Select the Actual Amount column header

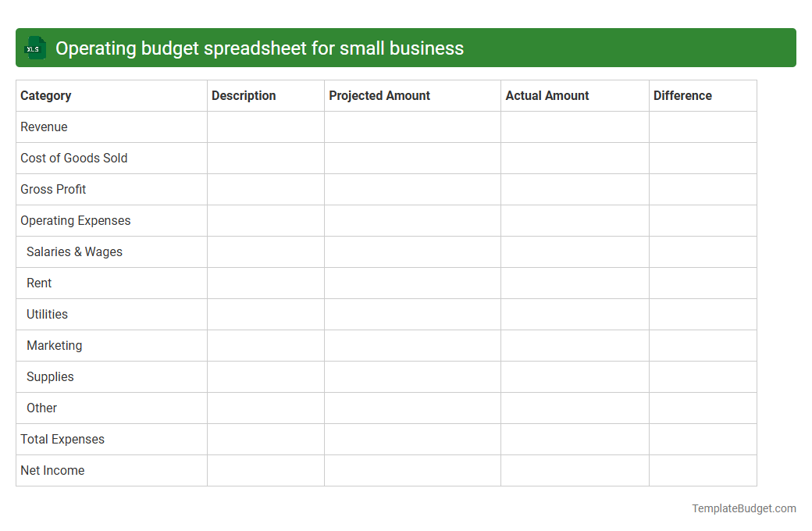point(546,95)
